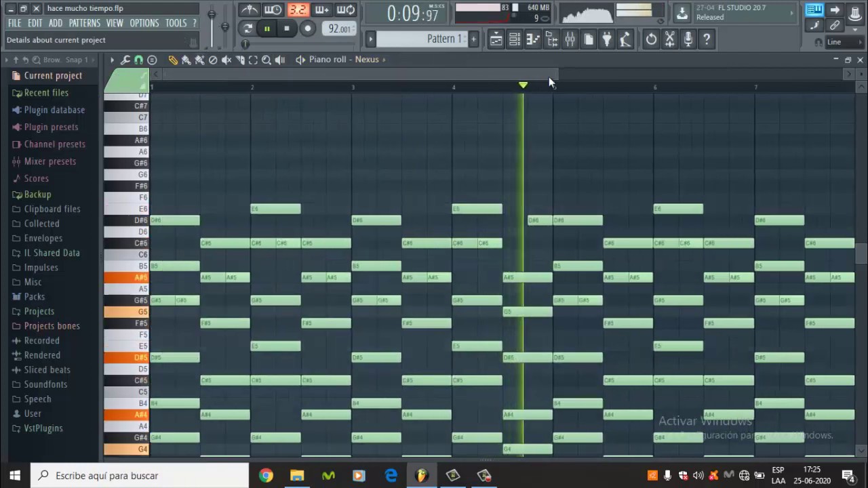Viewport: 868px width, 488px height.
Task: Select the Delete tool in piano roll
Action: 213,60
